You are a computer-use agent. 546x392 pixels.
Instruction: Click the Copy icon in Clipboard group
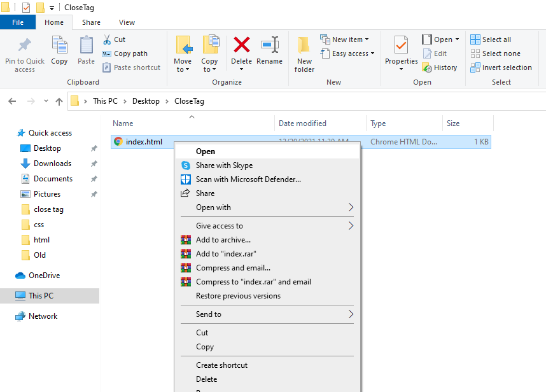[x=60, y=45]
